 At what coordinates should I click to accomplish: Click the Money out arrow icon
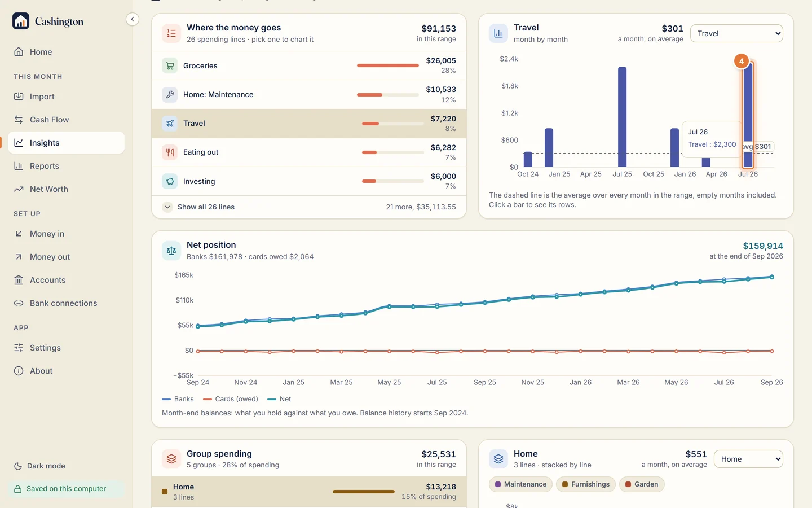click(x=19, y=257)
